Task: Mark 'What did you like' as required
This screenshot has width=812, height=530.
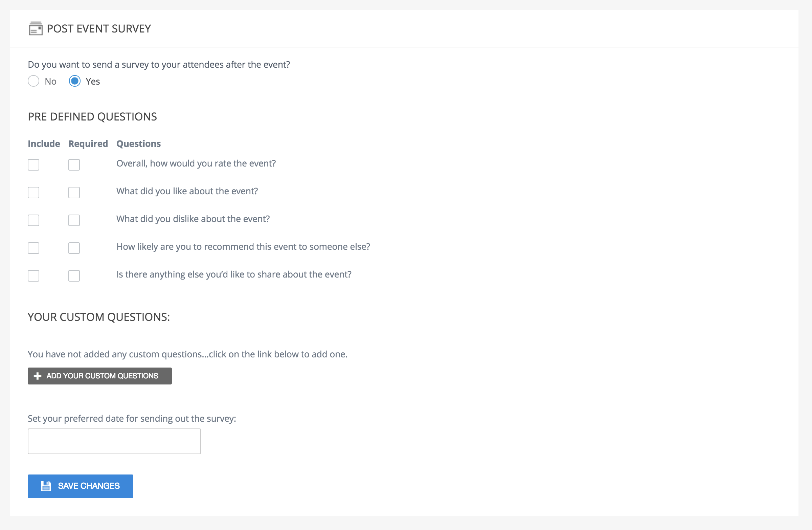Action: [x=74, y=193]
